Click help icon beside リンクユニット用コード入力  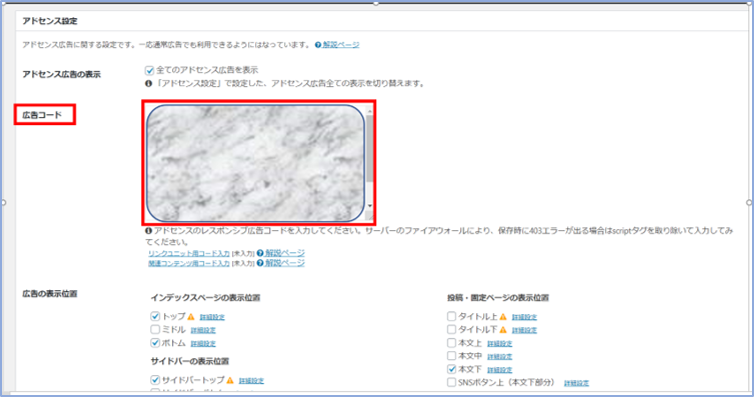click(x=260, y=253)
